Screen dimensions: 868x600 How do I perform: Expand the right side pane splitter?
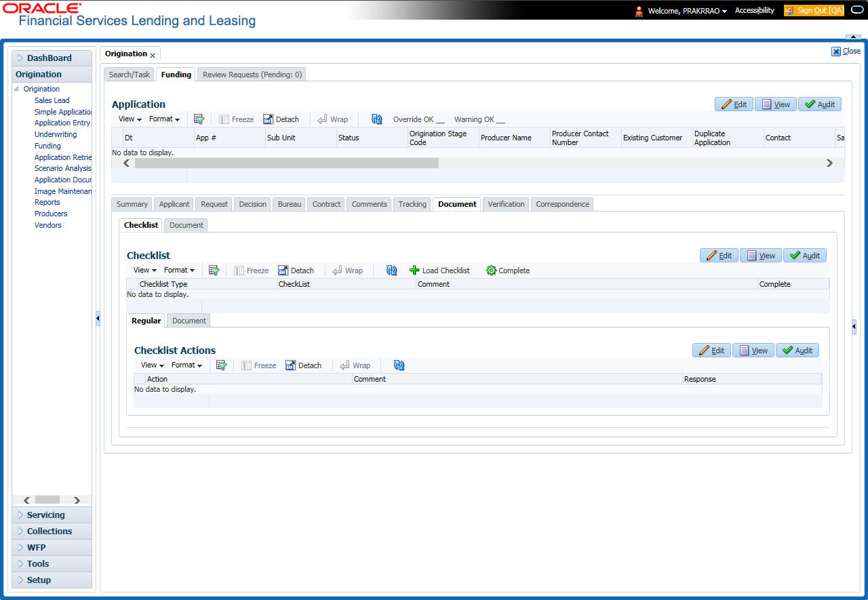point(854,327)
